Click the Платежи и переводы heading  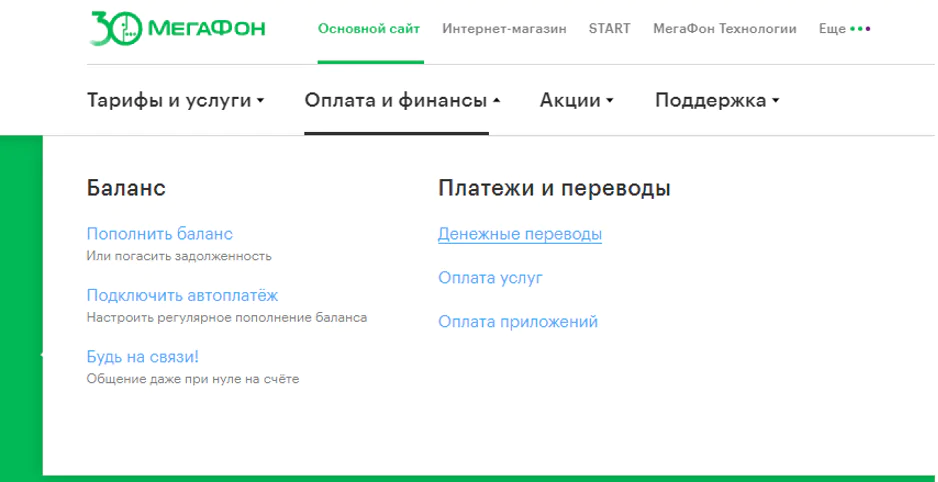coord(554,188)
